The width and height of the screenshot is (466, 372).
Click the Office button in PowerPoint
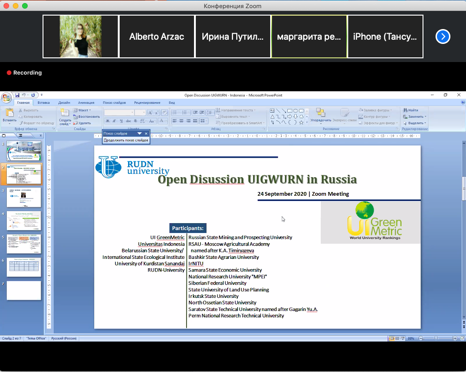click(6, 98)
